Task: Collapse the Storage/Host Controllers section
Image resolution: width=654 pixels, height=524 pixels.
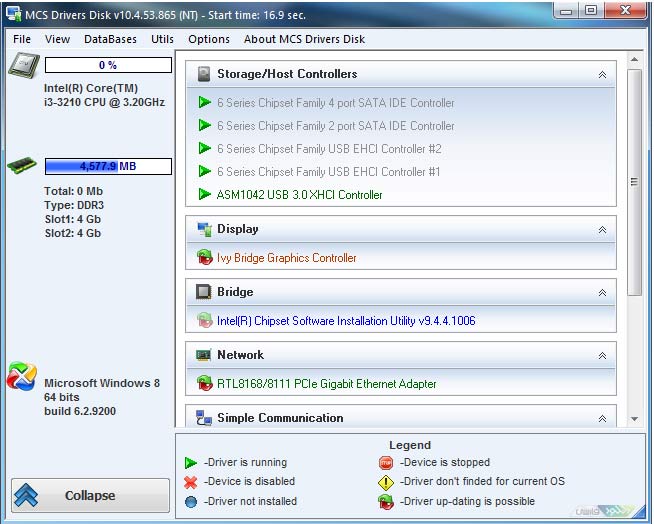Action: coord(602,75)
